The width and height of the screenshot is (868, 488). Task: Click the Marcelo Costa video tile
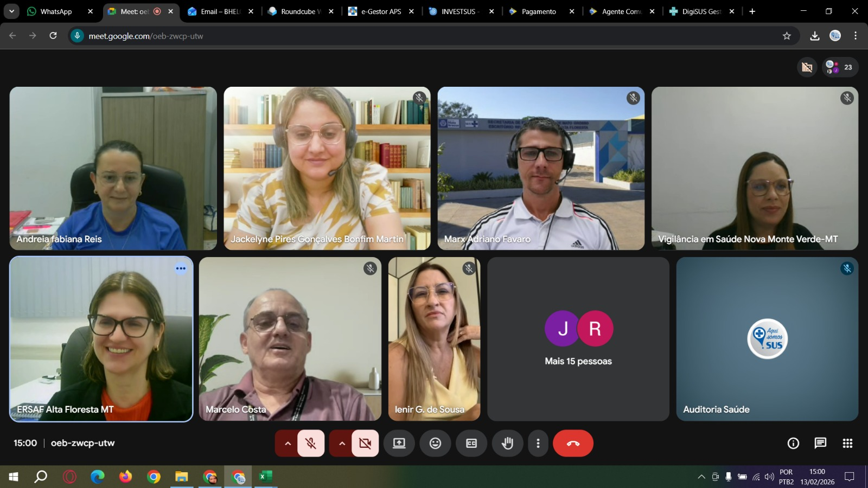(290, 339)
